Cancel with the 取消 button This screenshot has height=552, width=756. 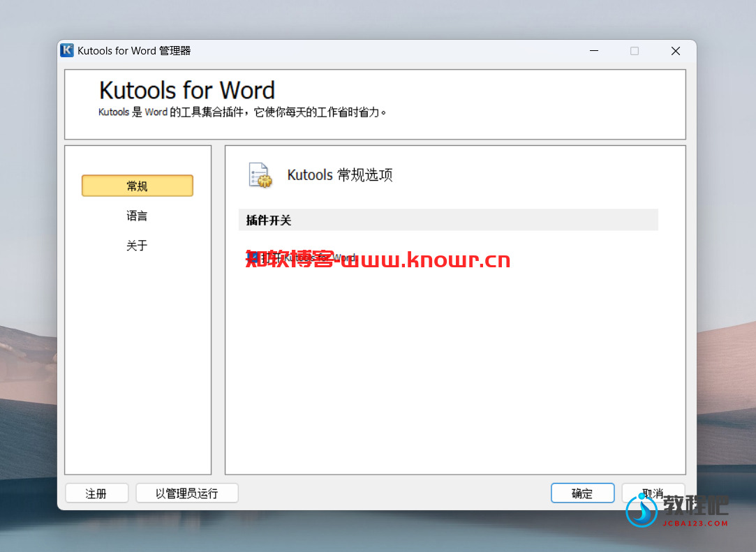[653, 493]
